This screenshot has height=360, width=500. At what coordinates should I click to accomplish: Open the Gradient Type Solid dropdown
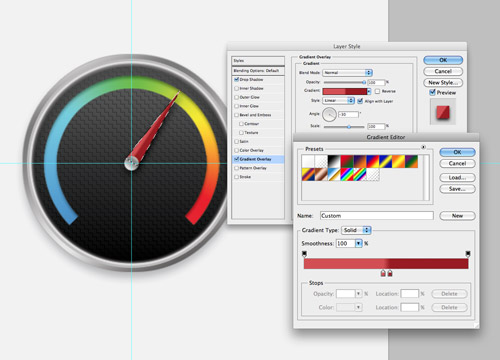coord(356,230)
